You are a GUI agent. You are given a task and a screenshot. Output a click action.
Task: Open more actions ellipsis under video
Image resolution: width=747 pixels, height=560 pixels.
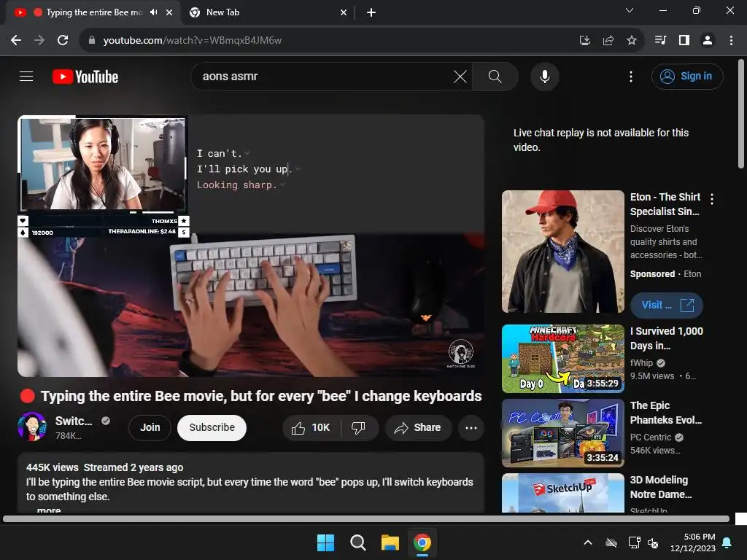[x=471, y=427]
